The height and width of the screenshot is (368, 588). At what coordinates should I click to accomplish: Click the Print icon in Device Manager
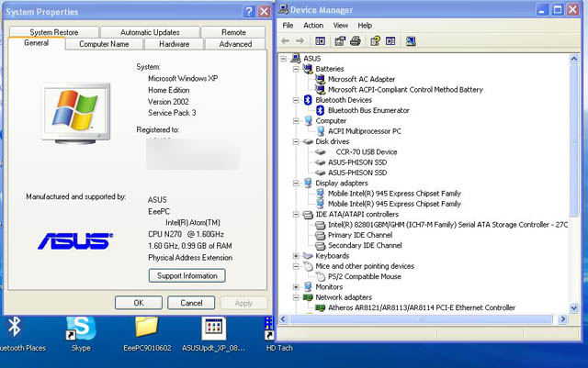[x=356, y=41]
